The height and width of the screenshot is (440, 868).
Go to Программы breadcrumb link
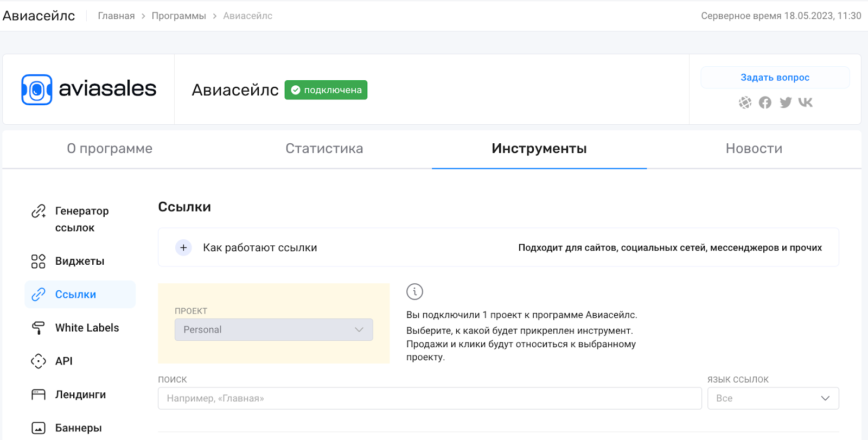[x=178, y=16]
